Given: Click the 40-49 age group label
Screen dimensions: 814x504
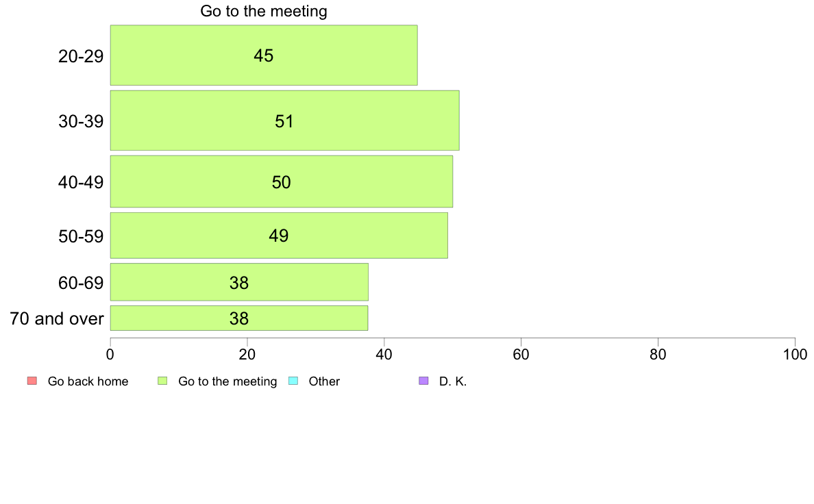Looking at the screenshot, I should [x=81, y=183].
